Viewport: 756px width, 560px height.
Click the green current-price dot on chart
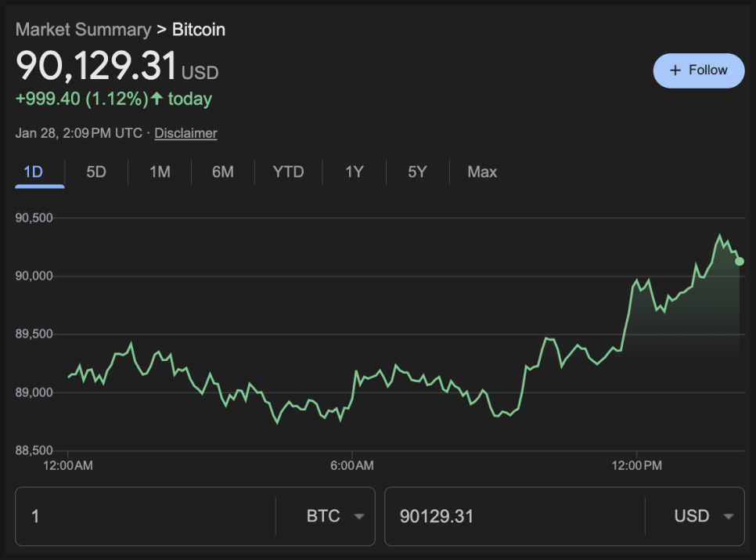pyautogui.click(x=740, y=262)
